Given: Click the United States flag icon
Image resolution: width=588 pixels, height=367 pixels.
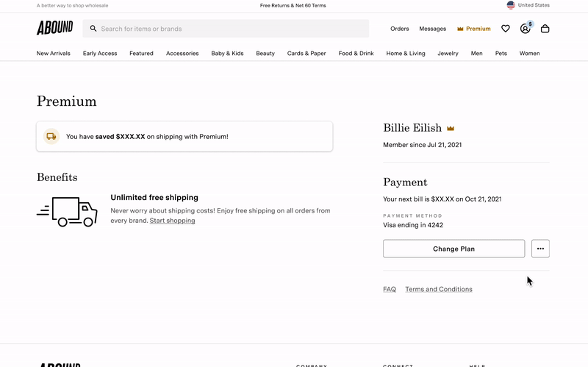Looking at the screenshot, I should pos(511,5).
